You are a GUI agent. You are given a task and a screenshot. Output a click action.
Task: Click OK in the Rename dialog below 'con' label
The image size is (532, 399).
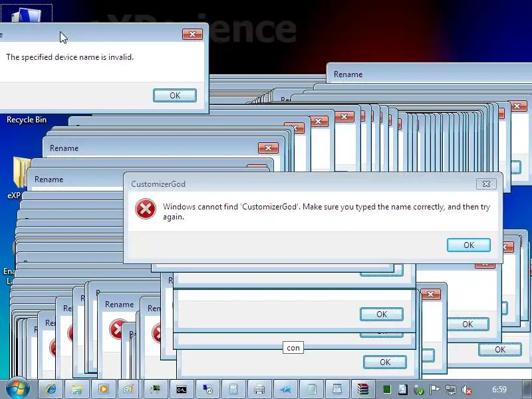pyautogui.click(x=385, y=362)
